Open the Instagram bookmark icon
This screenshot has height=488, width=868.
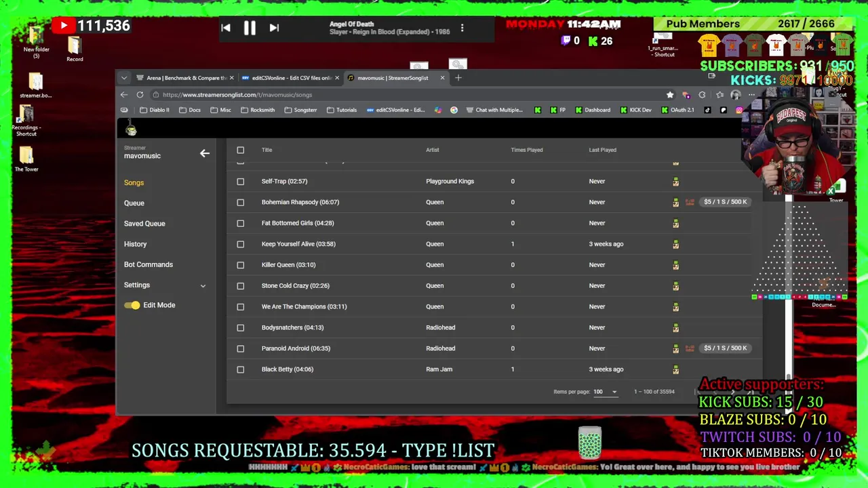739,110
